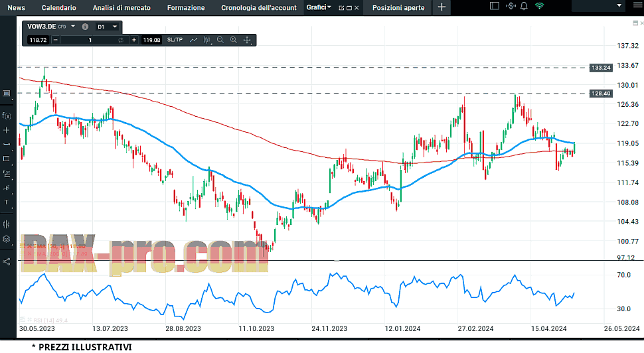Viewport: 644px width, 353px height.
Task: Open the Calendario tab
Action: (58, 7)
